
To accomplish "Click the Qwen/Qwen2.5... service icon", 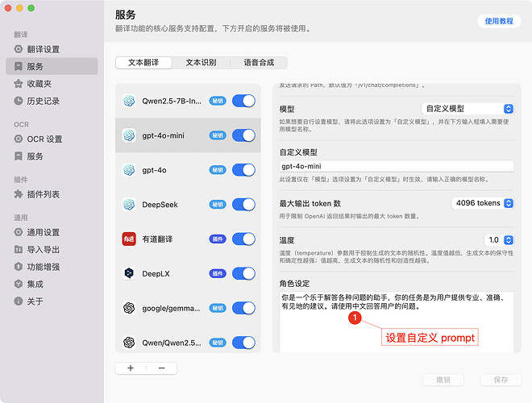I will [x=129, y=343].
